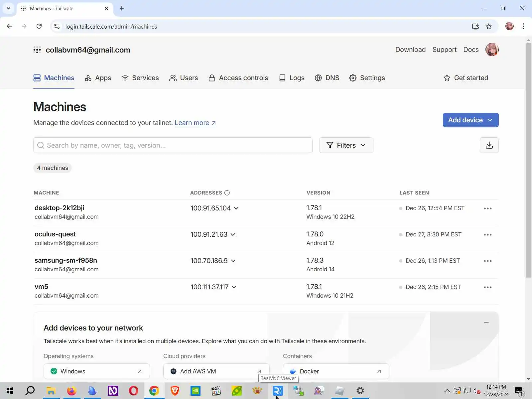Open the tab search dropdown in Chrome

(9, 8)
